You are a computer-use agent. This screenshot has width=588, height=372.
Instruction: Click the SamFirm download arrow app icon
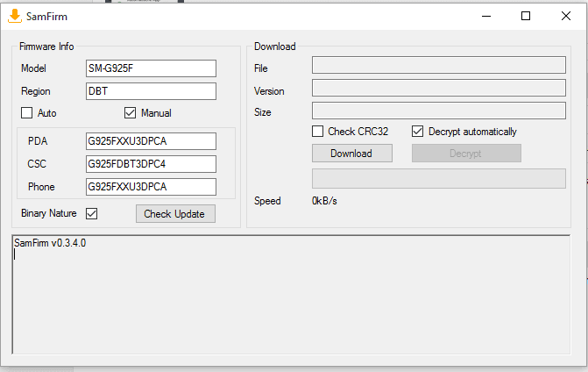(x=15, y=16)
